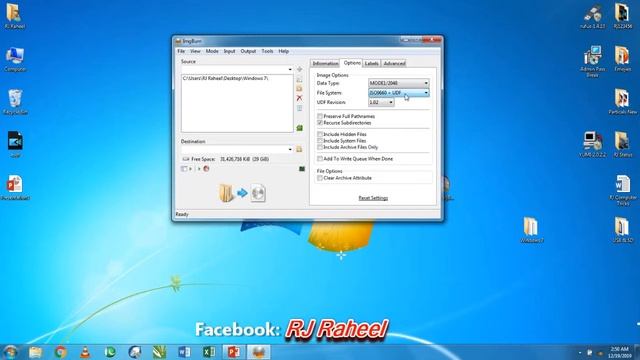The width and height of the screenshot is (640, 360).
Task: Check Clear Archive Attribute
Action: 320,178
